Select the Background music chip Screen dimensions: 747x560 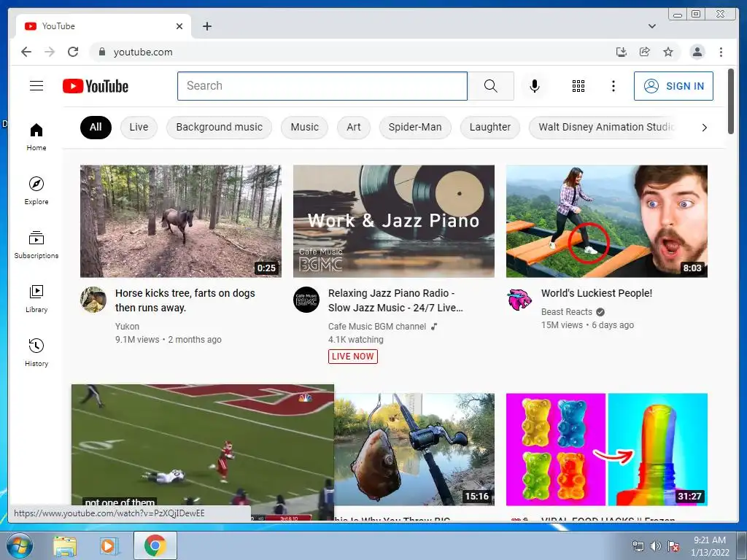click(219, 127)
